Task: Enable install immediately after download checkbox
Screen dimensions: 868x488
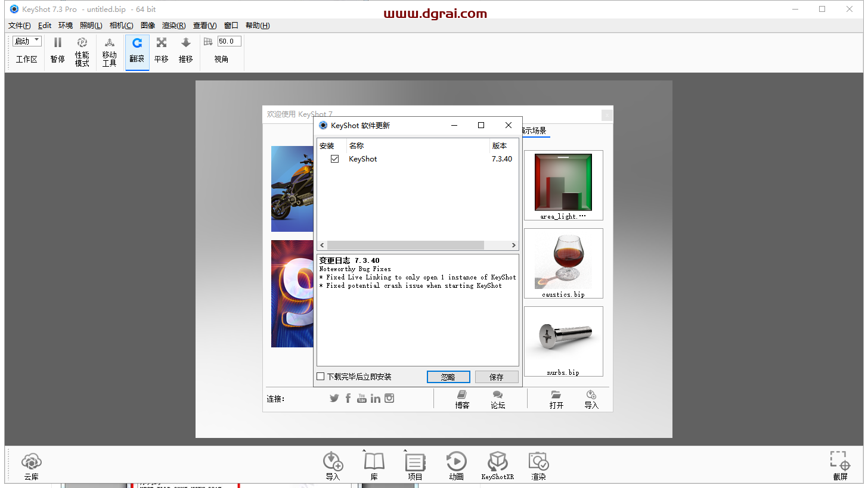Action: (x=321, y=377)
